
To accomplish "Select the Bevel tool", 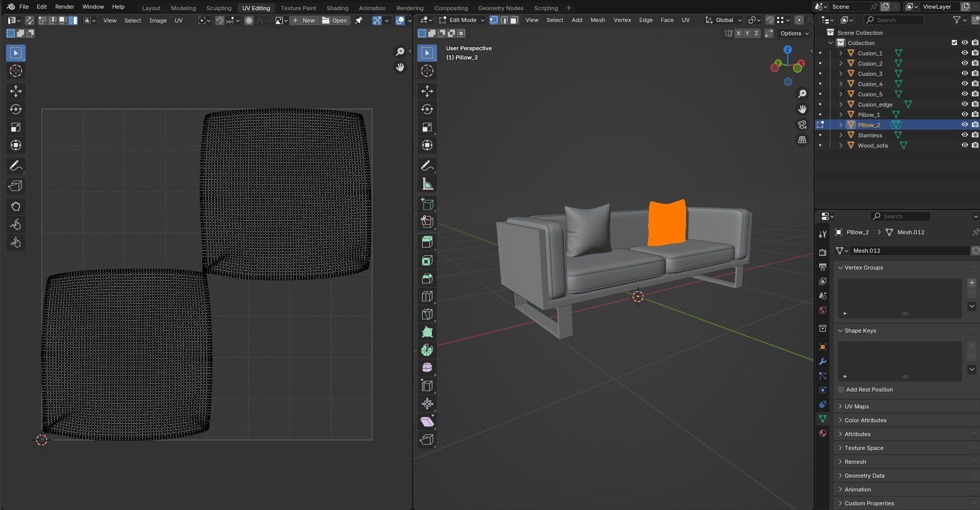I will point(427,278).
